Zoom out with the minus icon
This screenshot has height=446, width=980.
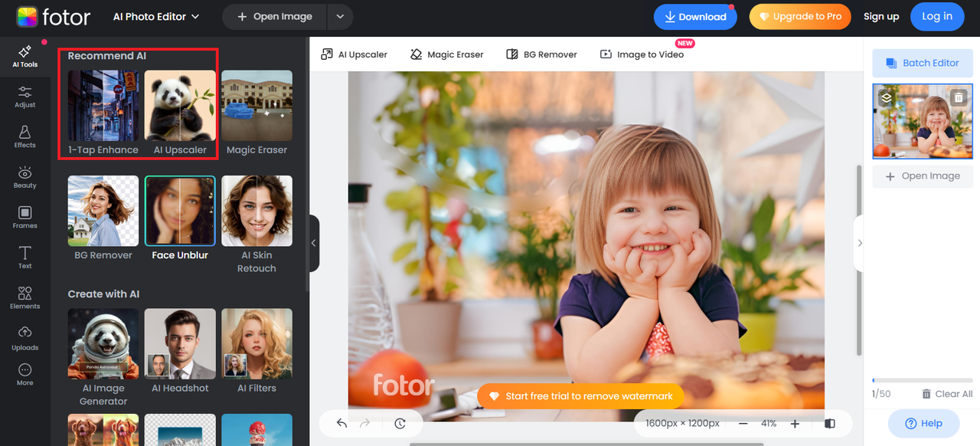[743, 423]
